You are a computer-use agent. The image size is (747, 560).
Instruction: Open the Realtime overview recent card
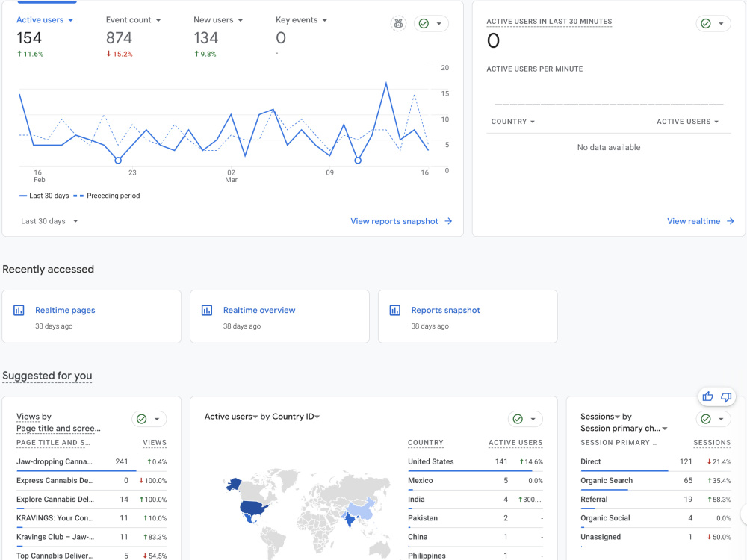(x=279, y=316)
